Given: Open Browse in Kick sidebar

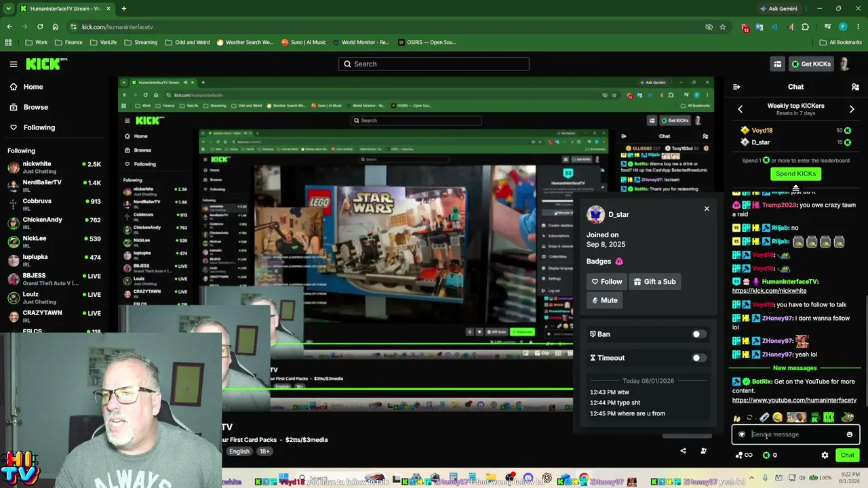Looking at the screenshot, I should pos(29,107).
